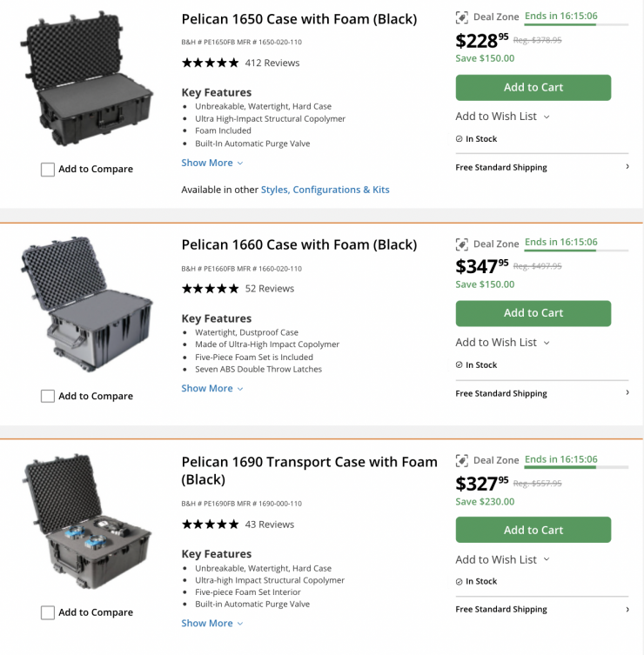
Task: Add Pelican 1690 Transport Case to cart
Action: (533, 531)
